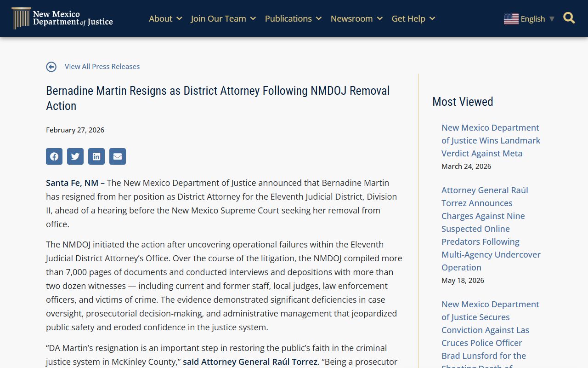588x368 pixels.
Task: Click the Bernadine Martin Resigns headline
Action: (218, 98)
